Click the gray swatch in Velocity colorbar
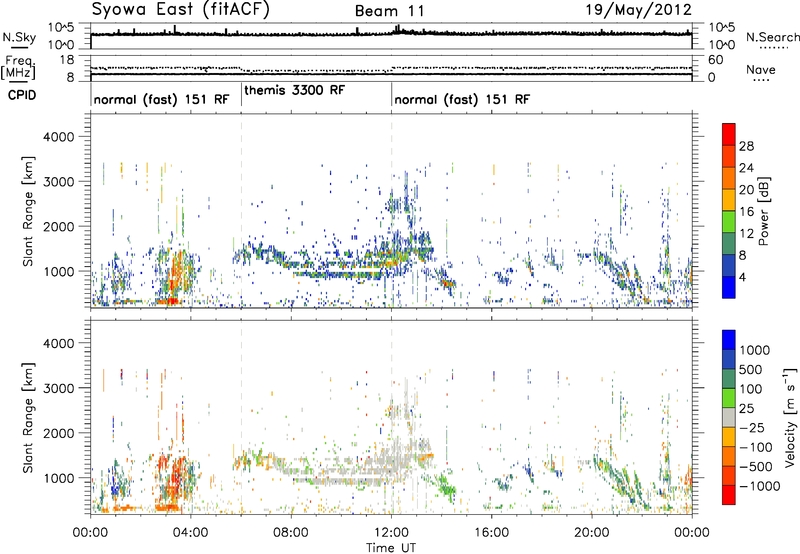Viewport: 800px width, 554px height. pos(729,417)
